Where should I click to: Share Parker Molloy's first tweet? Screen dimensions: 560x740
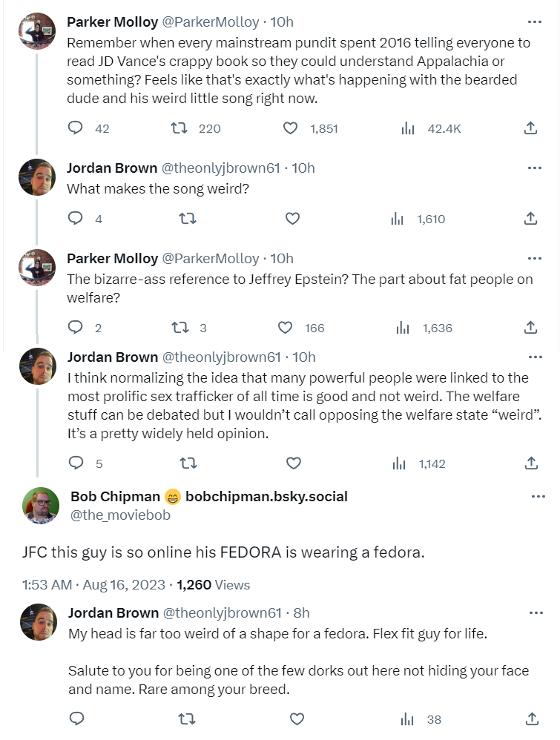[530, 128]
